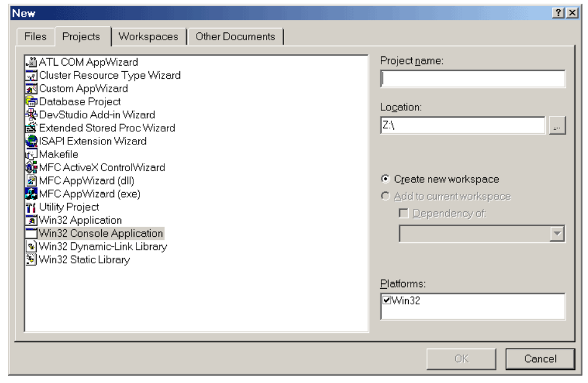Choose 'Cluster Resource Type Wizard' project type
Image resolution: width=588 pixels, height=383 pixels.
coord(110,76)
